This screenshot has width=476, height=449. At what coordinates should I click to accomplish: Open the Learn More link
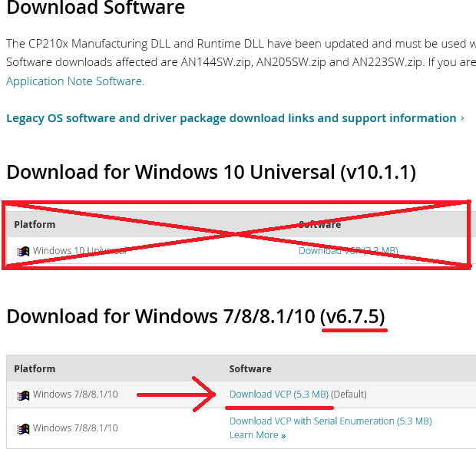253,435
